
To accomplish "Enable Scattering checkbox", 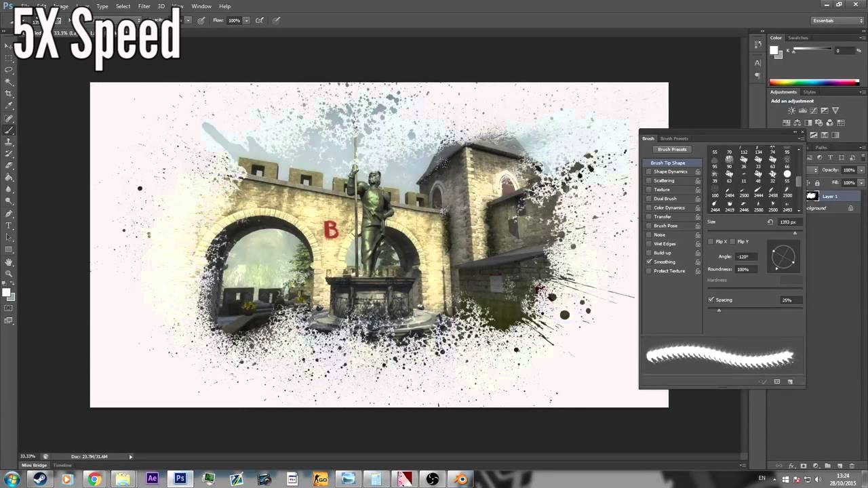I will coord(649,180).
